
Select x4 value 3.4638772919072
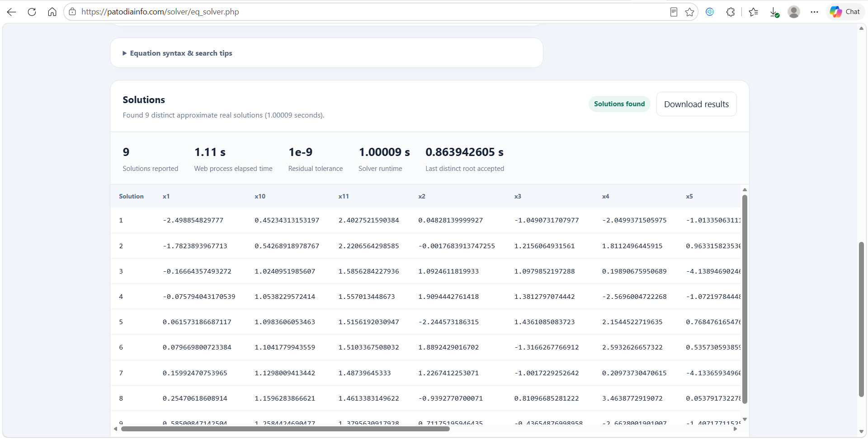(632, 398)
